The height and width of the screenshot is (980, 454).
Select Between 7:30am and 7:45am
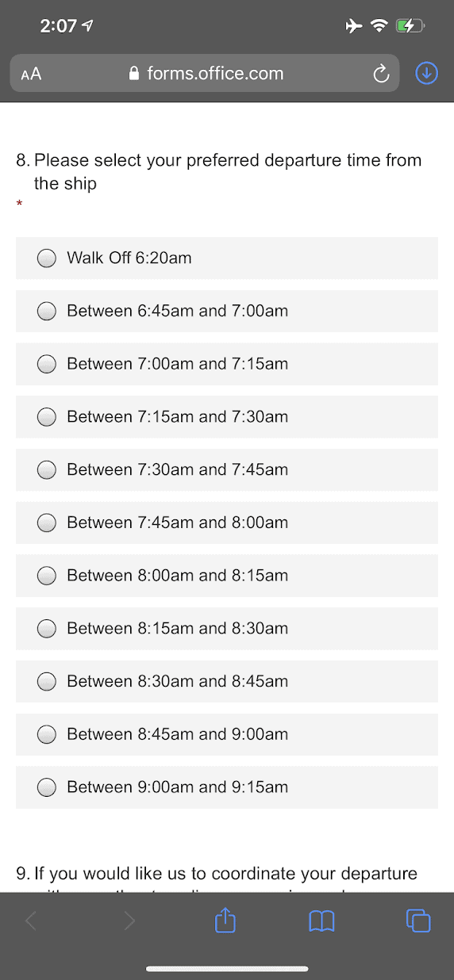227,469
